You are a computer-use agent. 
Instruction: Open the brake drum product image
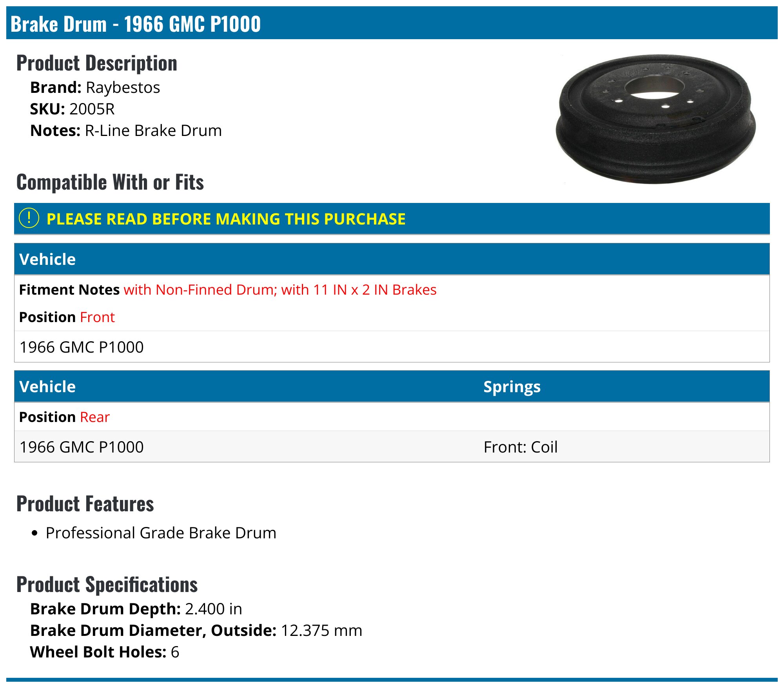click(656, 119)
